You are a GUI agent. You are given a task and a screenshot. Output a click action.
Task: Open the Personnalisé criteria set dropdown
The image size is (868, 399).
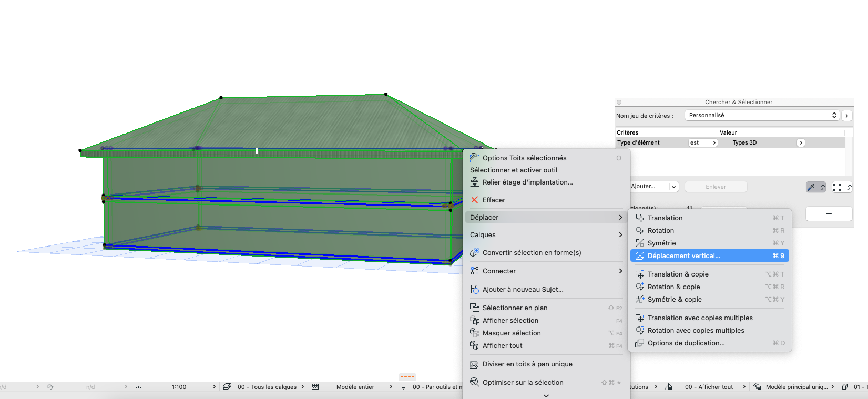point(762,115)
